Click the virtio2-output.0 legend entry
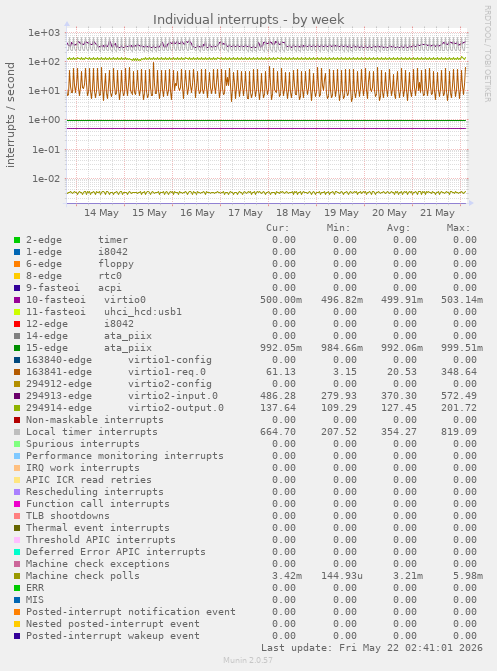The height and width of the screenshot is (671, 497). click(x=125, y=408)
